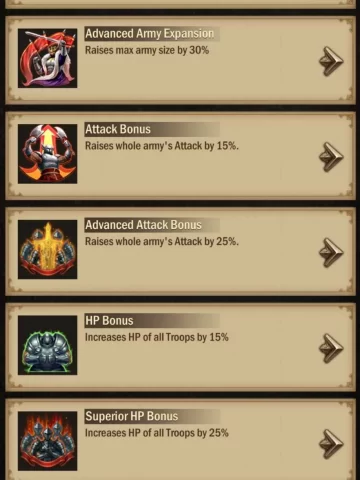Tap 'Raises max army size by 30%' text

pos(147,50)
